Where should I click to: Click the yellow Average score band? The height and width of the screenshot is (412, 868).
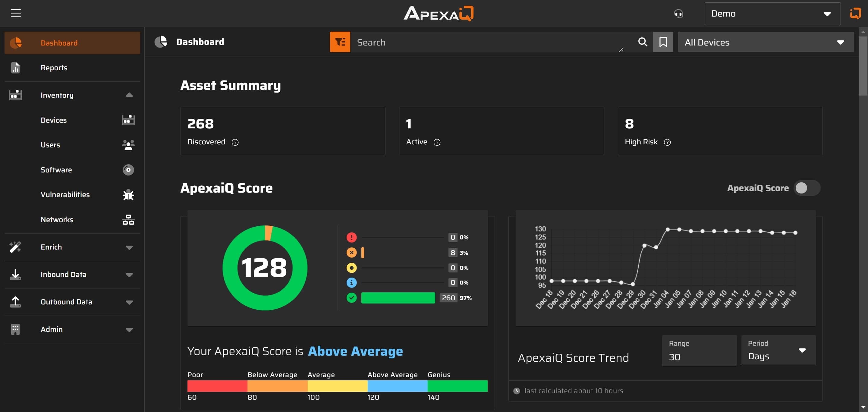coord(338,386)
